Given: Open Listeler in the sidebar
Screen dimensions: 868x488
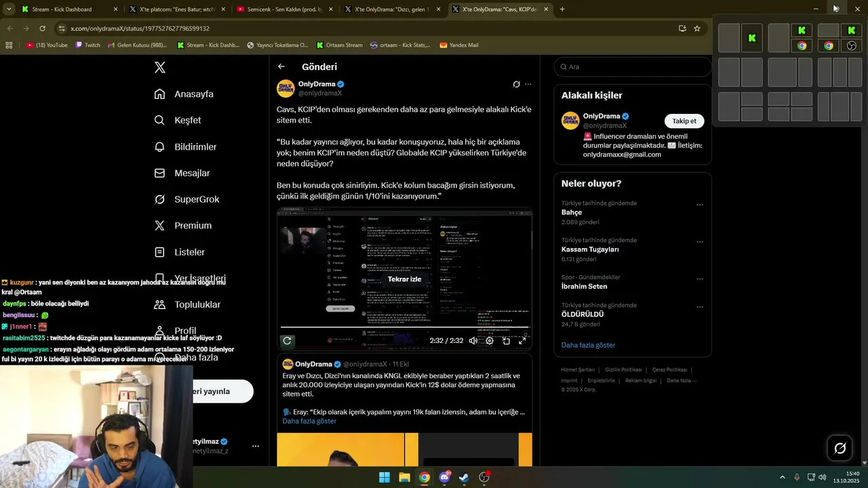Looking at the screenshot, I should click(x=180, y=252).
